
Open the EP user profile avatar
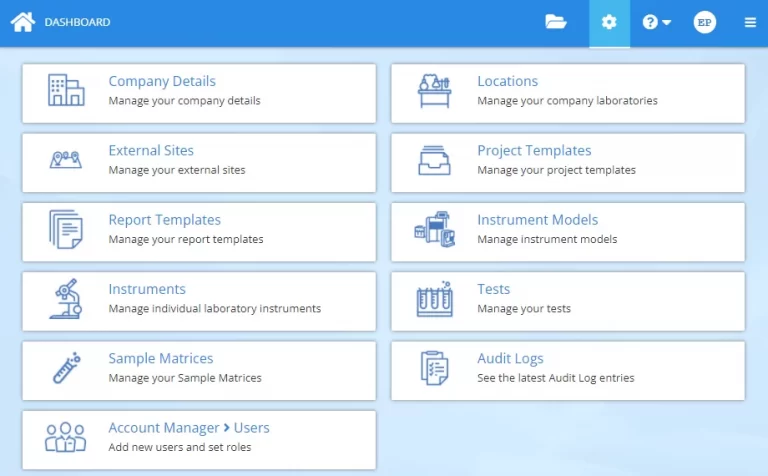(705, 22)
